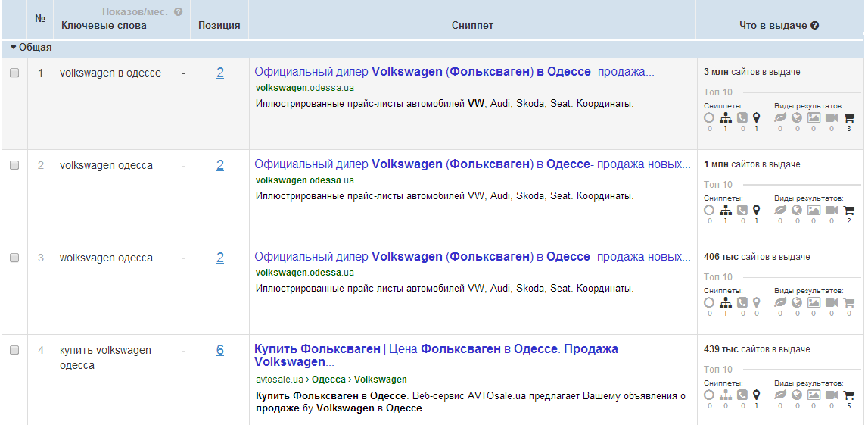
Task: Click 'Топ 10' label in the 'wolkswagen одесса' row
Action: pos(718,277)
